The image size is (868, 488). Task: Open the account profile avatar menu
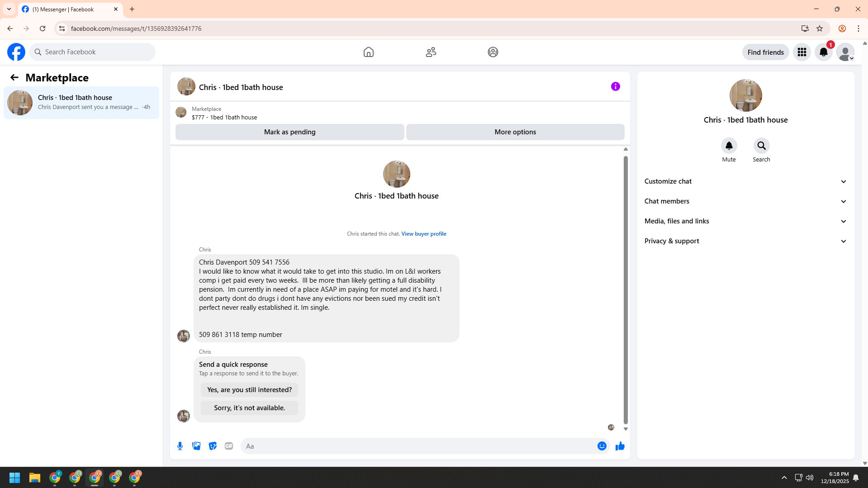845,52
